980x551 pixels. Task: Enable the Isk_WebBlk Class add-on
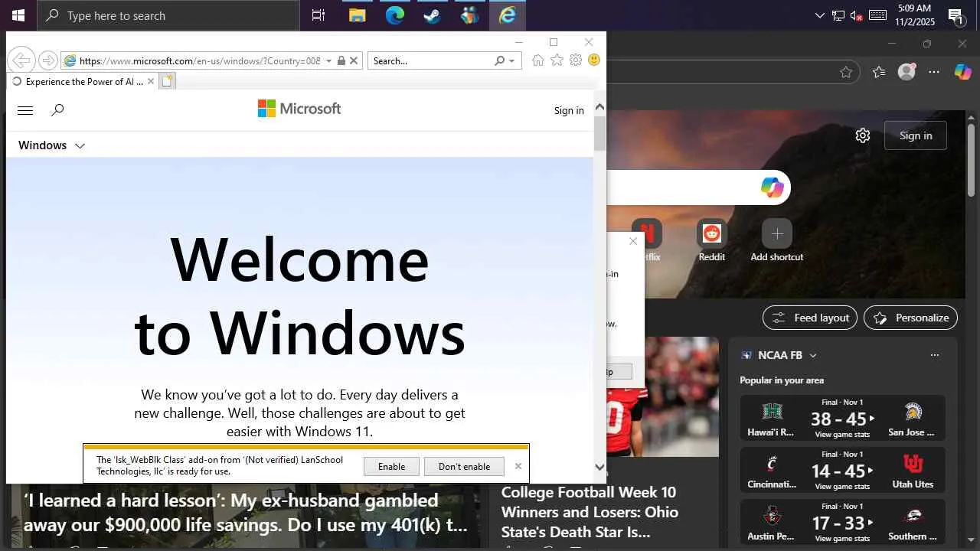click(391, 467)
